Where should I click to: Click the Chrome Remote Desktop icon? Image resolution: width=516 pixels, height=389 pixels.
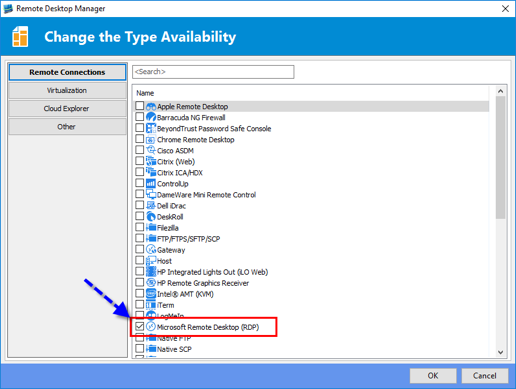click(151, 140)
